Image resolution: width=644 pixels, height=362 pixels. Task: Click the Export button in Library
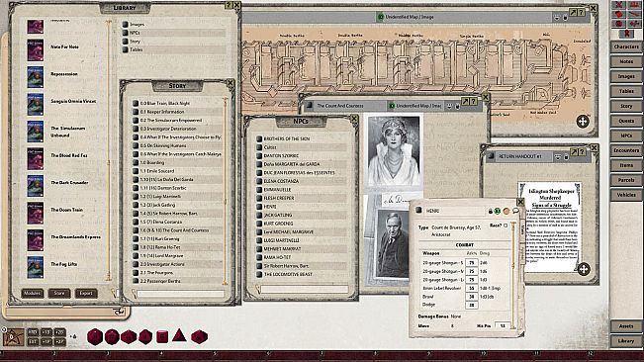tap(86, 293)
